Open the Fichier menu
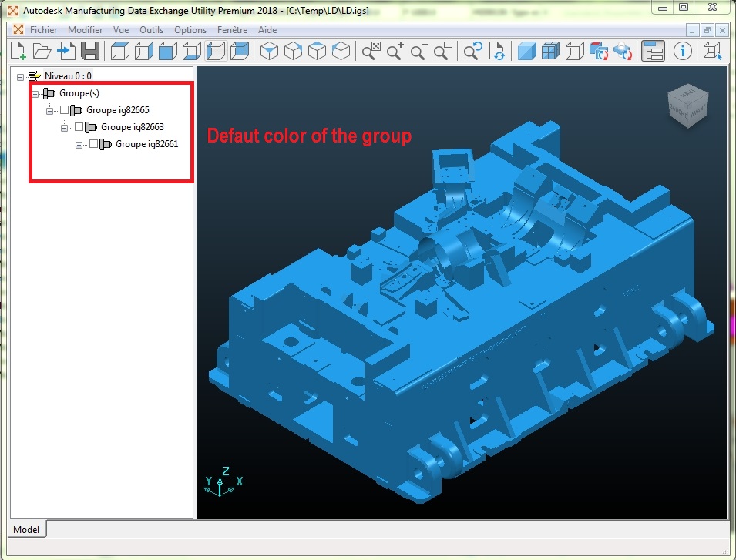This screenshot has height=560, width=736. pyautogui.click(x=43, y=29)
